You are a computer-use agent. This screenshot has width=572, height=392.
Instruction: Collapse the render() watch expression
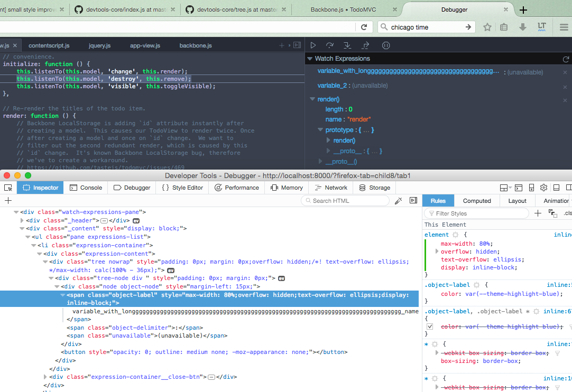[x=312, y=99]
